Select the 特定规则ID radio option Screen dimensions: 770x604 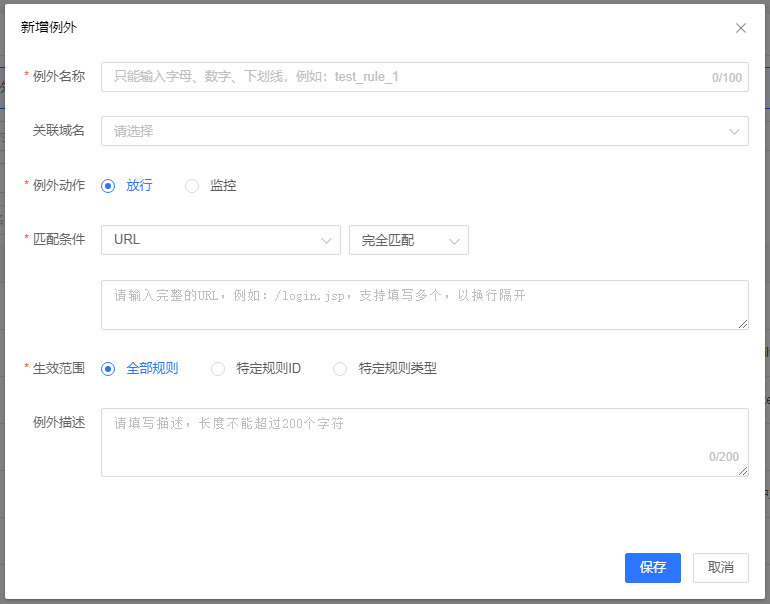(x=218, y=369)
